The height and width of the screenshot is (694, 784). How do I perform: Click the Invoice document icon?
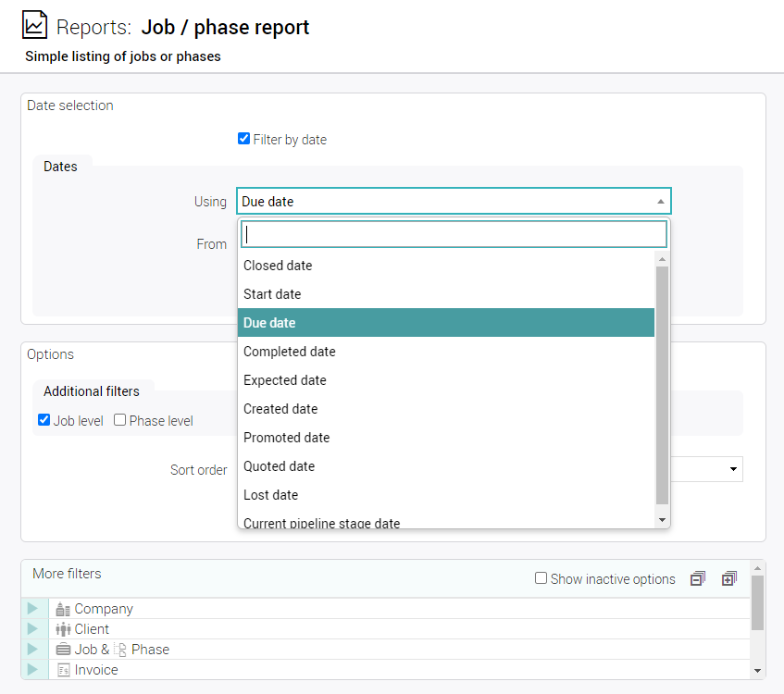tap(63, 670)
